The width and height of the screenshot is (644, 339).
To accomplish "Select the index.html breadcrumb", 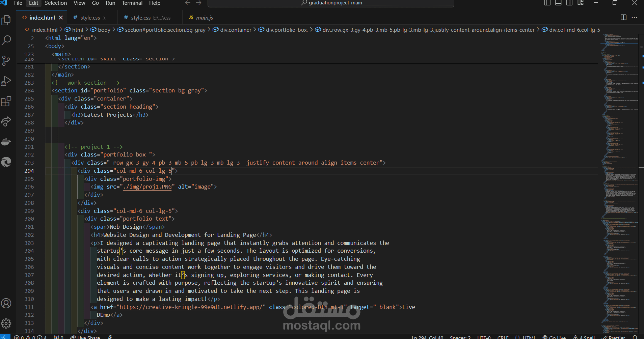I will tap(41, 30).
